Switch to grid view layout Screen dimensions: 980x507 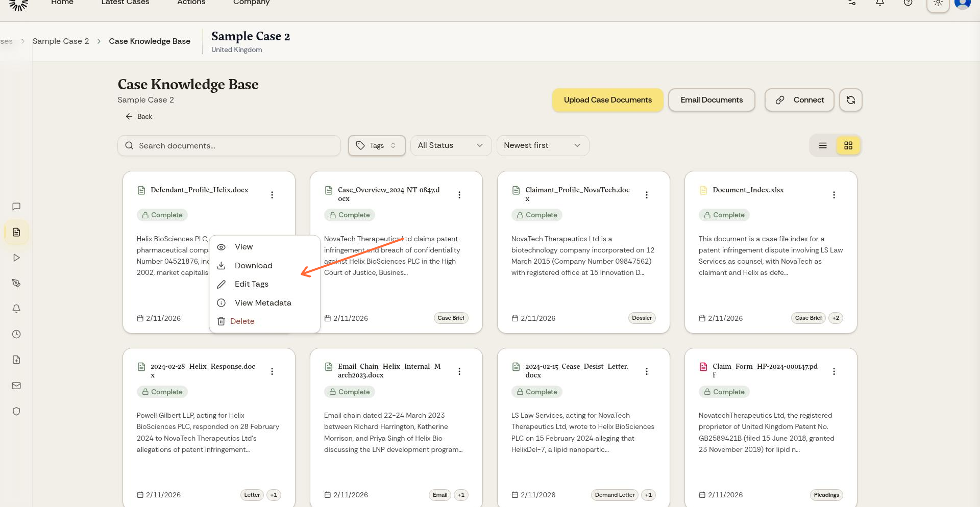click(x=848, y=145)
